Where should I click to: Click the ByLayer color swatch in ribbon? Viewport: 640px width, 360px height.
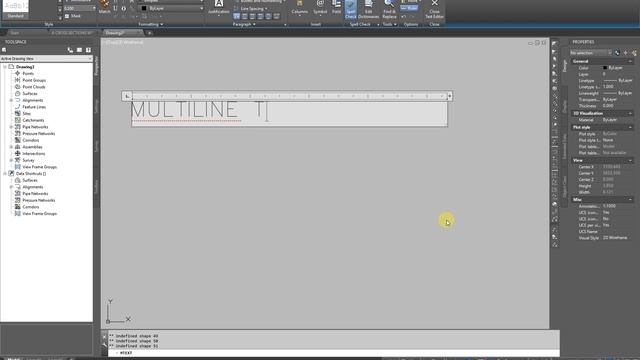click(144, 8)
